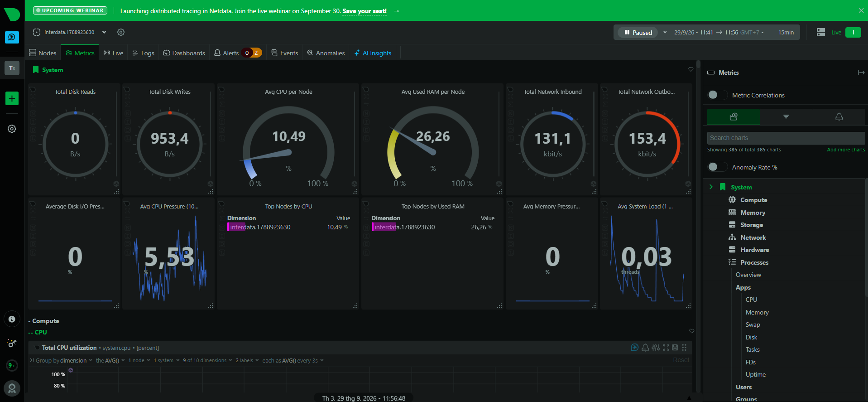Go to the Dashboards tab
Image resolution: width=868 pixels, height=402 pixels.
click(x=184, y=53)
